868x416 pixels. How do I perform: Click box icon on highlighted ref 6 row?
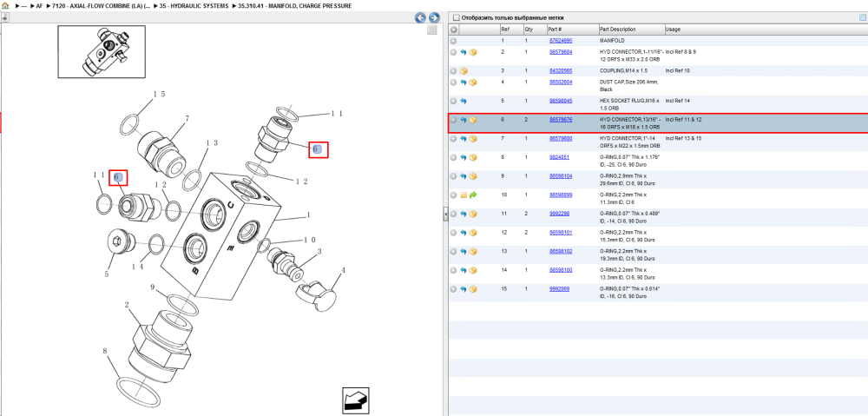coord(473,120)
